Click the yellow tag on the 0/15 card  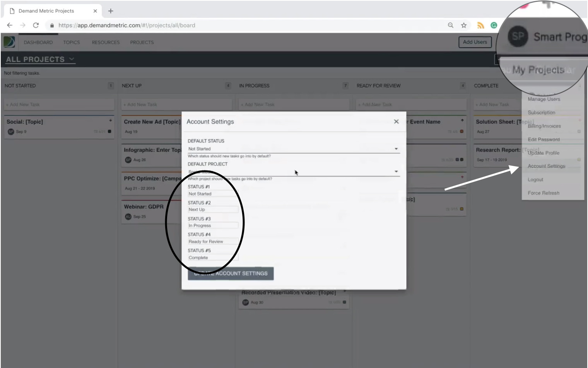pyautogui.click(x=462, y=209)
